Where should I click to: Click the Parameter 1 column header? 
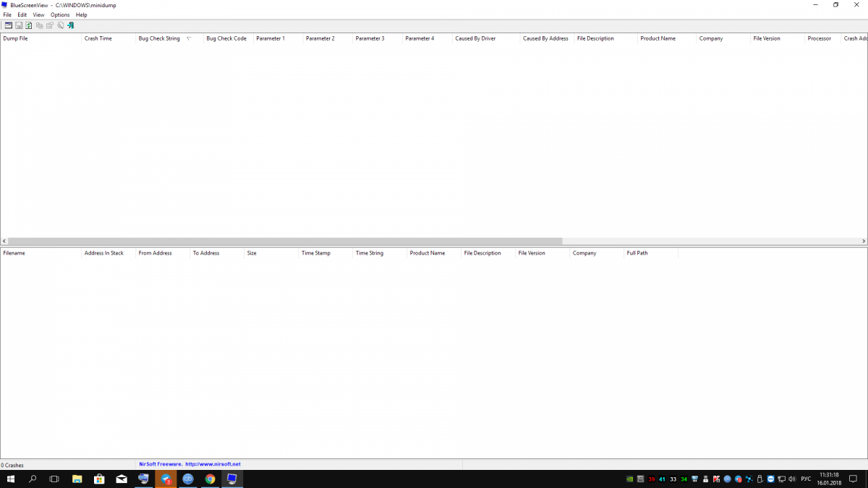pyautogui.click(x=278, y=38)
